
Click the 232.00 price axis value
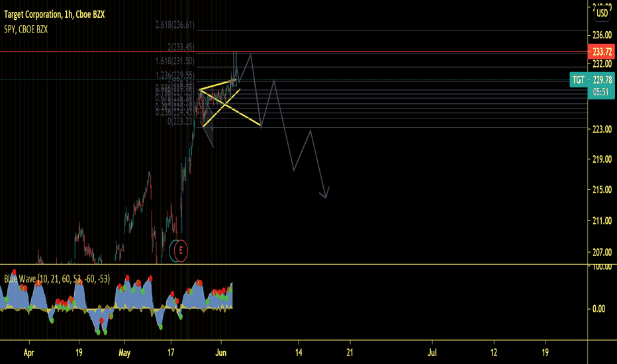click(602, 64)
